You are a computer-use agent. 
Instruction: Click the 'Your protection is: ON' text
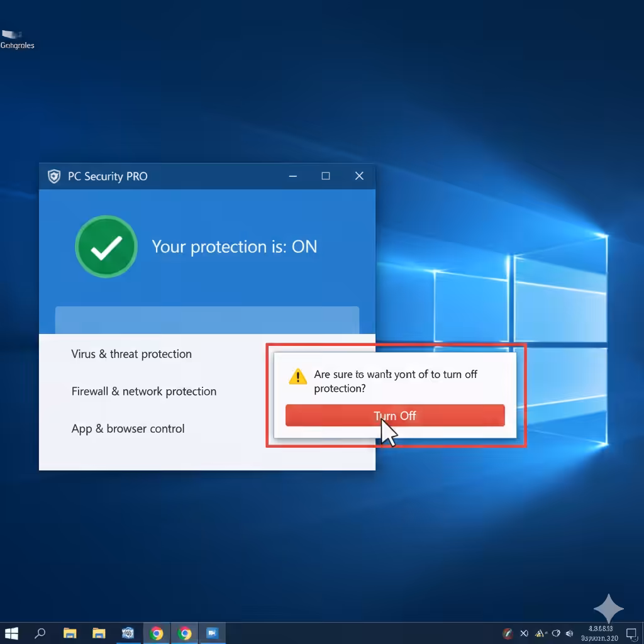(x=235, y=247)
